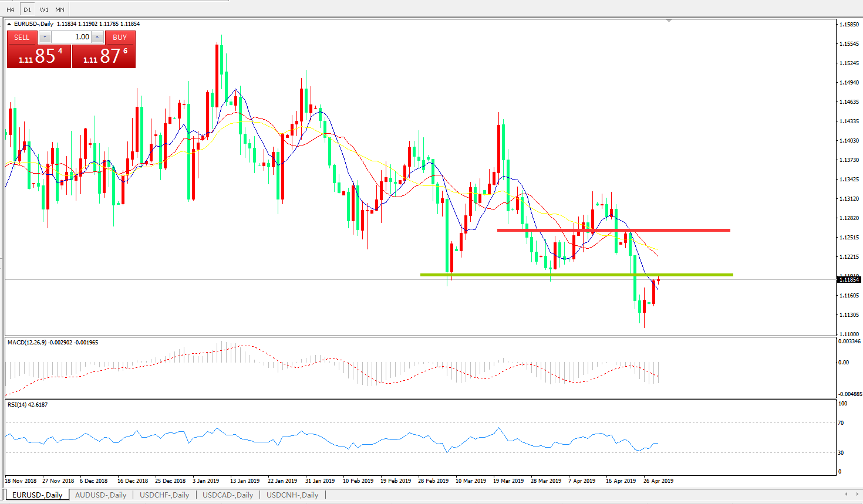
Task: Open the AUDUSD-,Daily chart tab
Action: (x=100, y=495)
